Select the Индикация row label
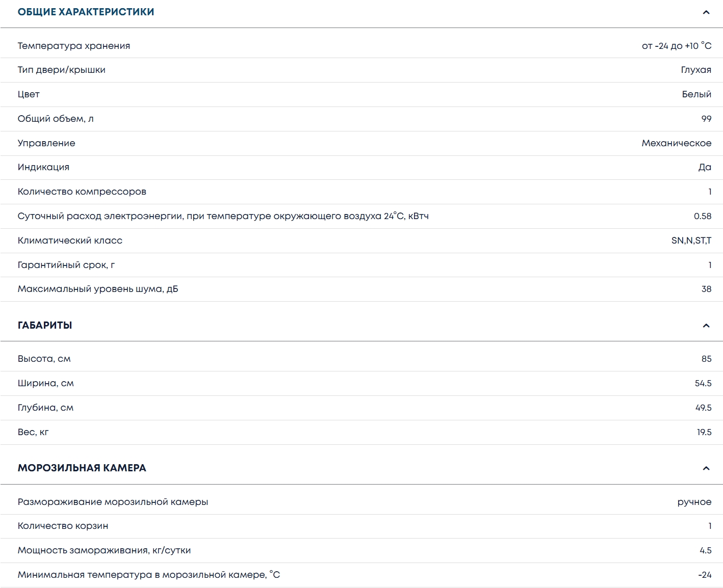 tap(43, 167)
